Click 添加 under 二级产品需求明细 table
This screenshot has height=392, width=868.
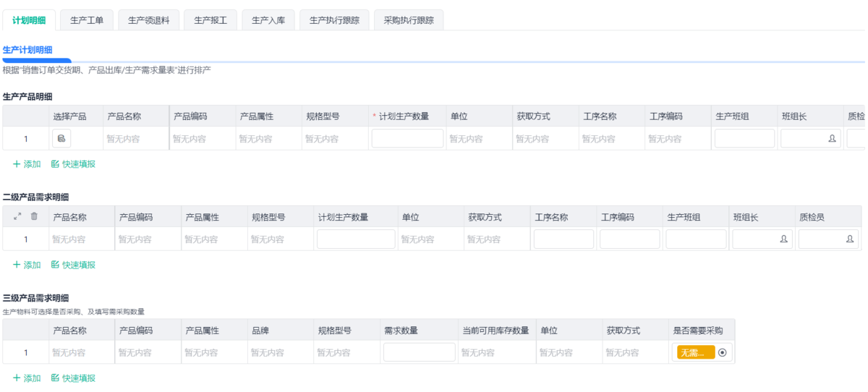(27, 265)
